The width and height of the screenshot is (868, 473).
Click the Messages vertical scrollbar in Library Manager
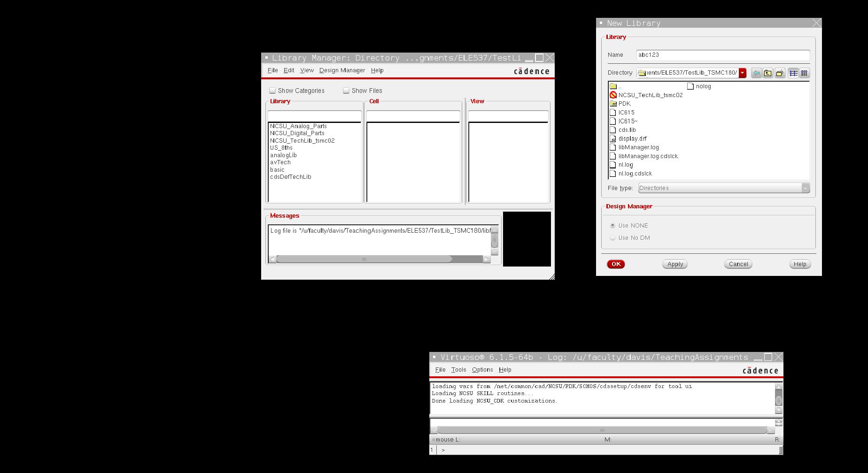(495, 240)
